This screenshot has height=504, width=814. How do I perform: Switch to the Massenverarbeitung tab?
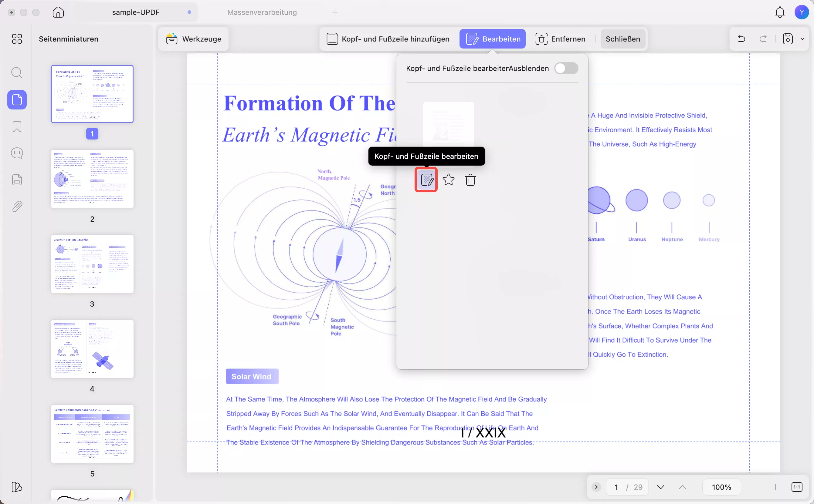pyautogui.click(x=262, y=12)
